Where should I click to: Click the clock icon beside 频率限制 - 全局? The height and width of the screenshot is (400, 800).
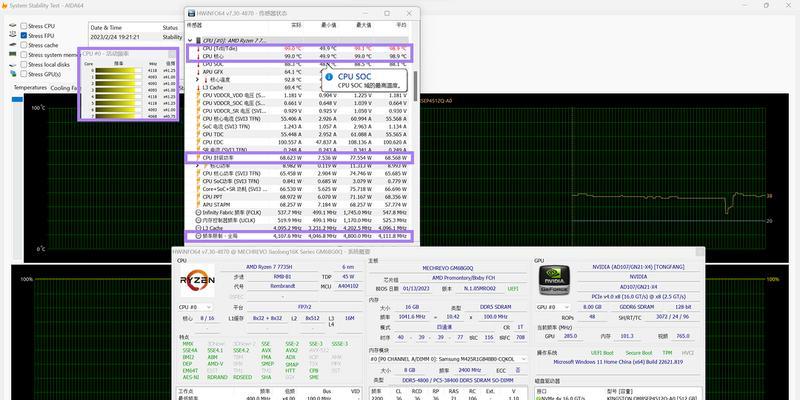tap(198, 236)
